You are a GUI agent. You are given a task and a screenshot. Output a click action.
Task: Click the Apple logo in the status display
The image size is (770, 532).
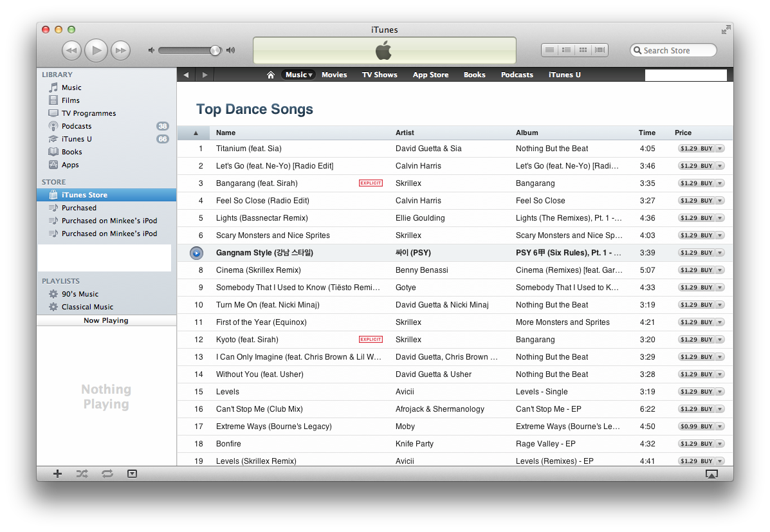[x=383, y=51]
